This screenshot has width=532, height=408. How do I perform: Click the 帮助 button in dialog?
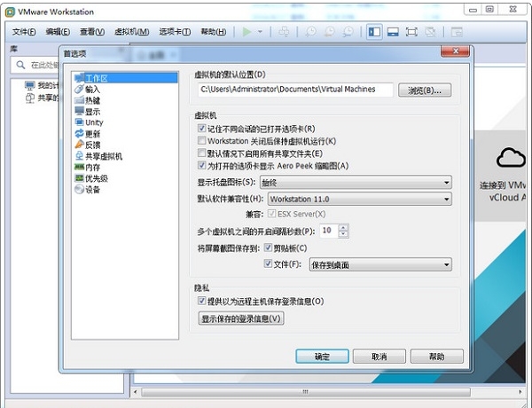[436, 357]
